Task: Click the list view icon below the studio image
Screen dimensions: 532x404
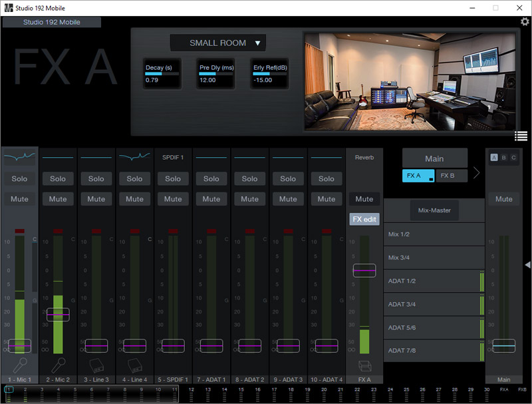Action: tap(521, 136)
